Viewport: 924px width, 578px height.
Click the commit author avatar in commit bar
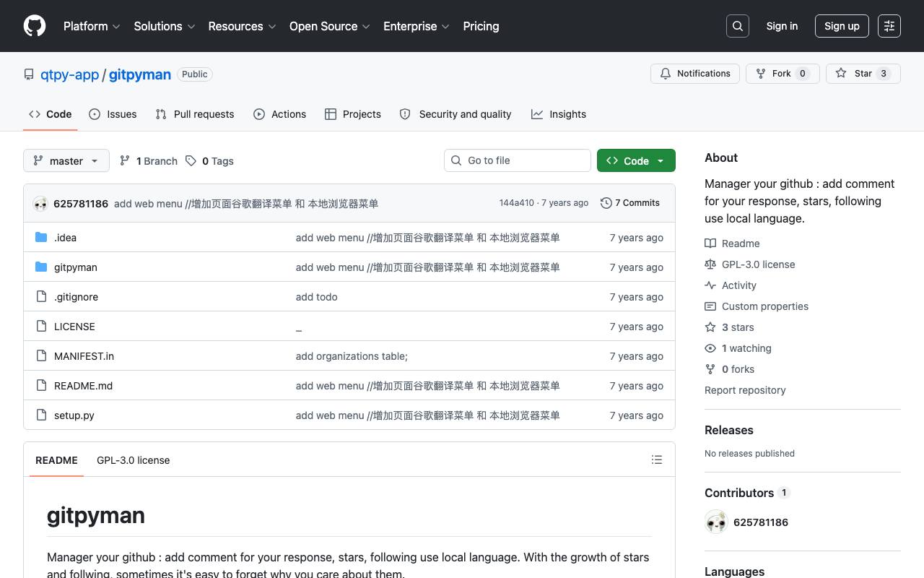(x=40, y=204)
